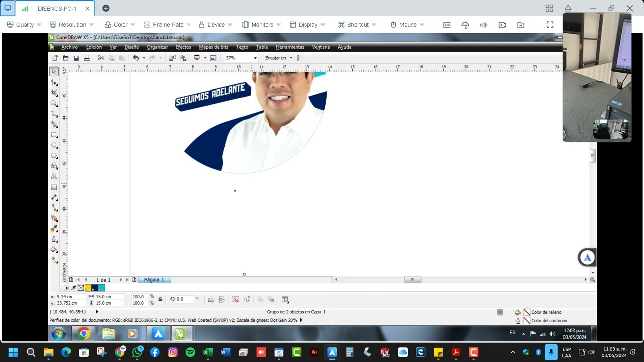Toggle the lock ratio padlock

160,299
